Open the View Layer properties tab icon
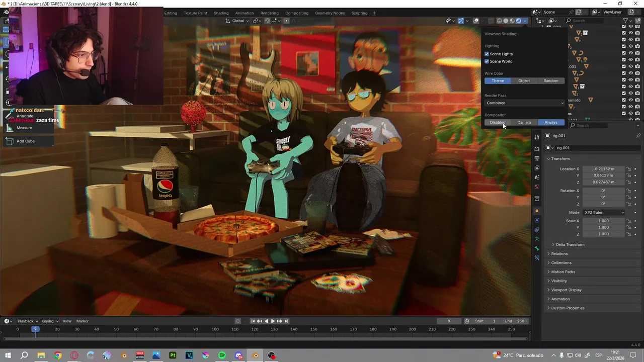 pos(537,168)
